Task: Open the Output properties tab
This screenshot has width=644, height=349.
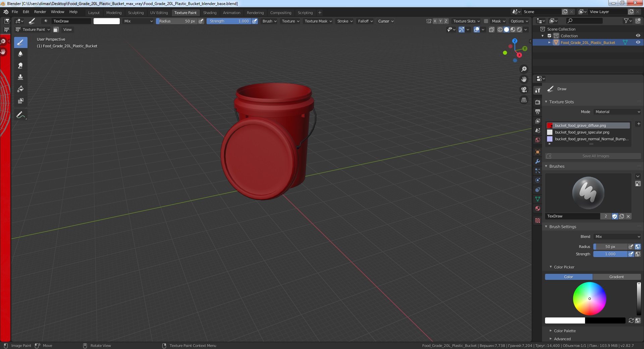Action: click(x=538, y=111)
